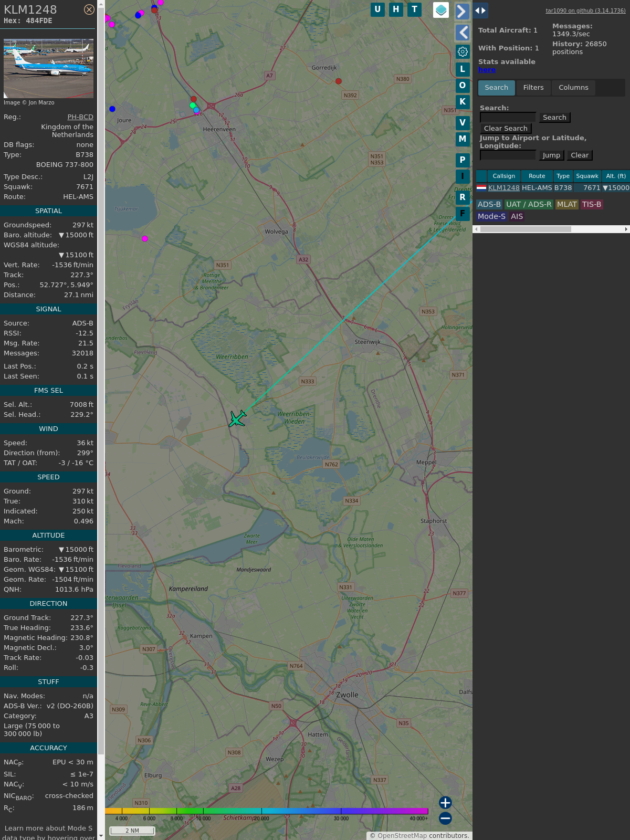This screenshot has width=630, height=840.
Task: Toggle the L map button
Action: 463,69
